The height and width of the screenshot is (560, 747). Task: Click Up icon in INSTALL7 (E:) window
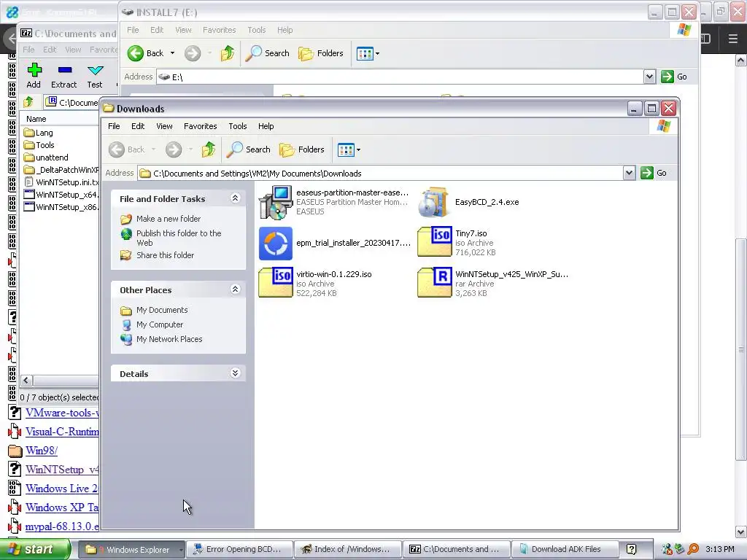pos(228,53)
